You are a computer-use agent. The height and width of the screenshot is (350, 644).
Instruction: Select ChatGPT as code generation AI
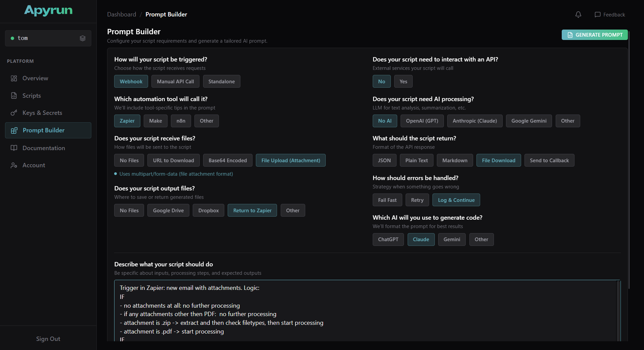coord(388,239)
